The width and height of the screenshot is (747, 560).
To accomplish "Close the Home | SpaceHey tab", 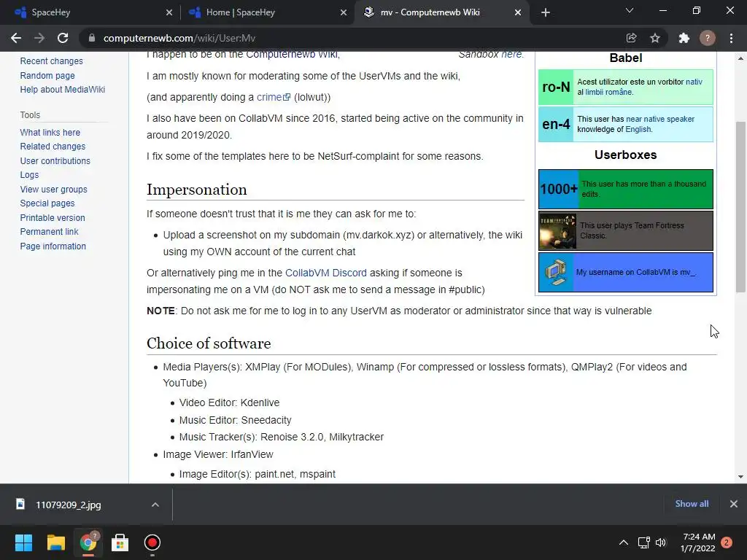I will (x=344, y=12).
